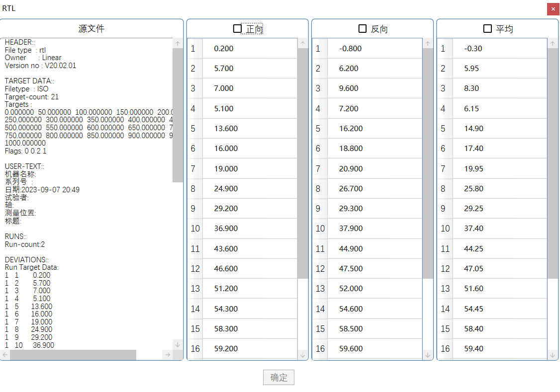560x392 pixels.
Task: Close the RTL window
Action: pos(553,9)
